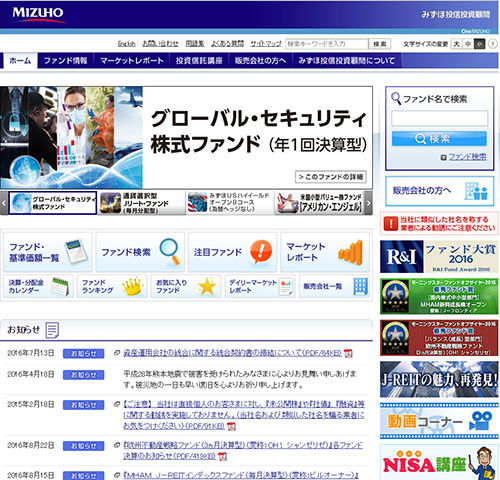Viewport: 500px width, 480px height.
Task: Open the 【ご注意】 solicitation warning link
Action: [x=244, y=415]
